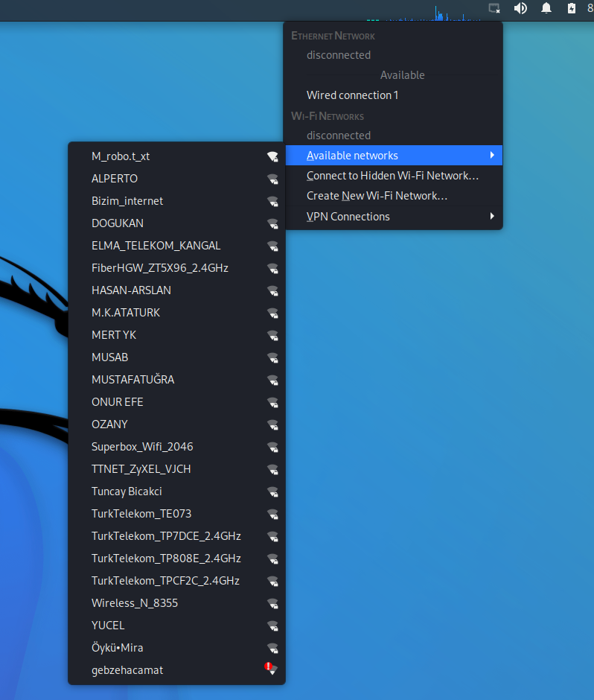Image resolution: width=594 pixels, height=700 pixels.
Task: Connect to MUSTAFATUĞRA network
Action: tap(176, 380)
